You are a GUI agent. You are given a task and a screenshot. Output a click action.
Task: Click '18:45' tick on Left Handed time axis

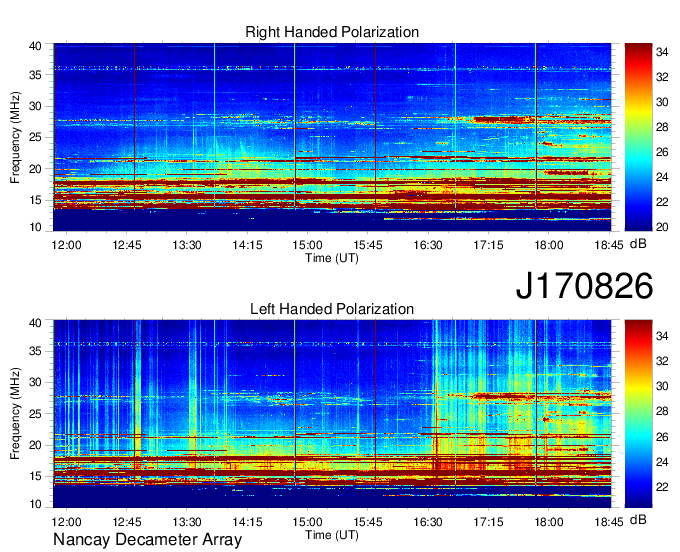pyautogui.click(x=608, y=522)
